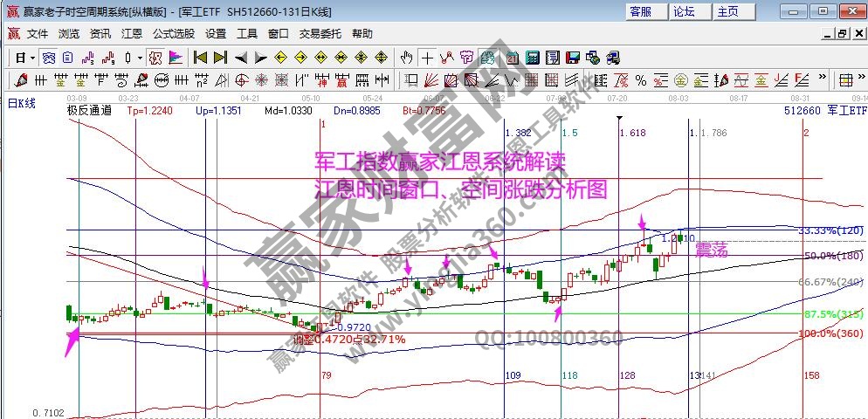Open the 公式选股 menu
This screenshot has height=419, width=868.
174,34
